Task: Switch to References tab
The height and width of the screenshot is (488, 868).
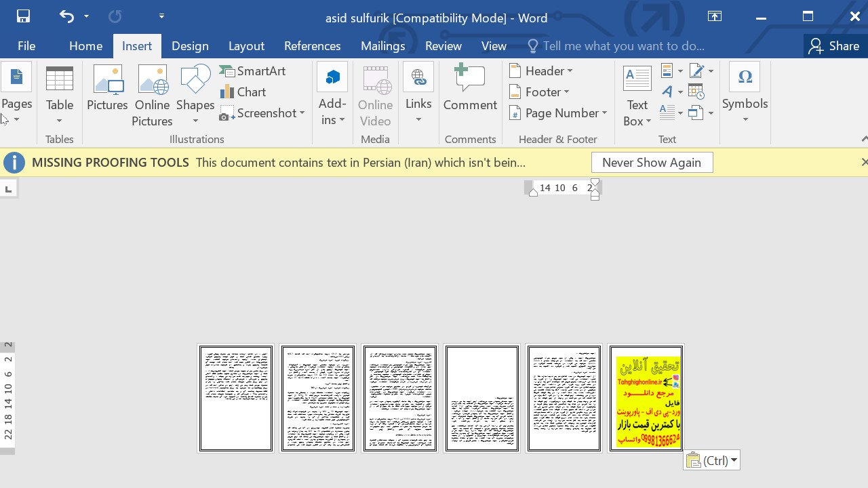Action: [313, 46]
